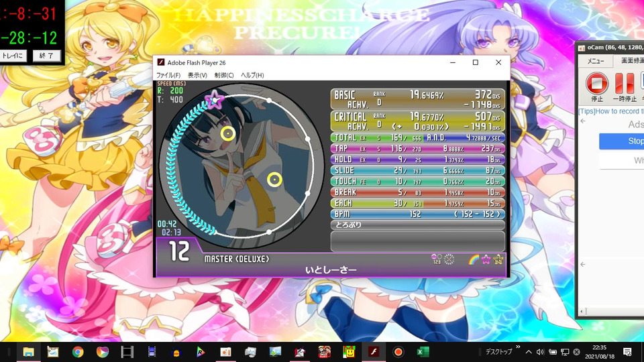Click the HOLD stats row

pyautogui.click(x=418, y=160)
